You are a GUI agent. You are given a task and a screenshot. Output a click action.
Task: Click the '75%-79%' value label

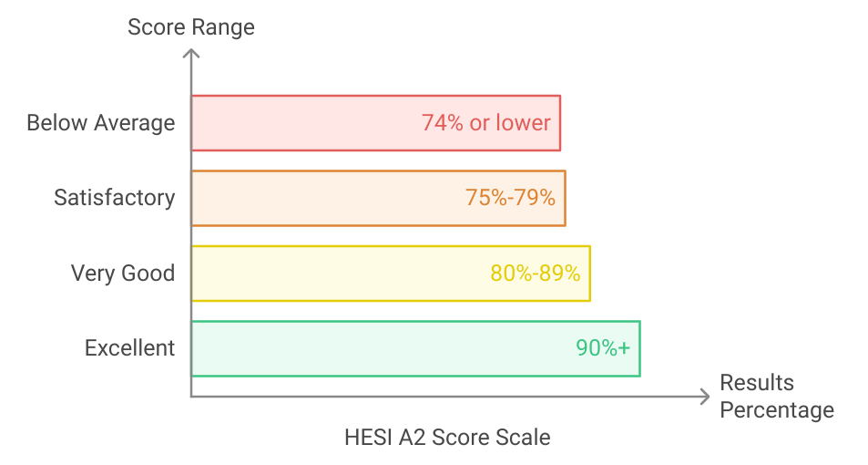(510, 197)
